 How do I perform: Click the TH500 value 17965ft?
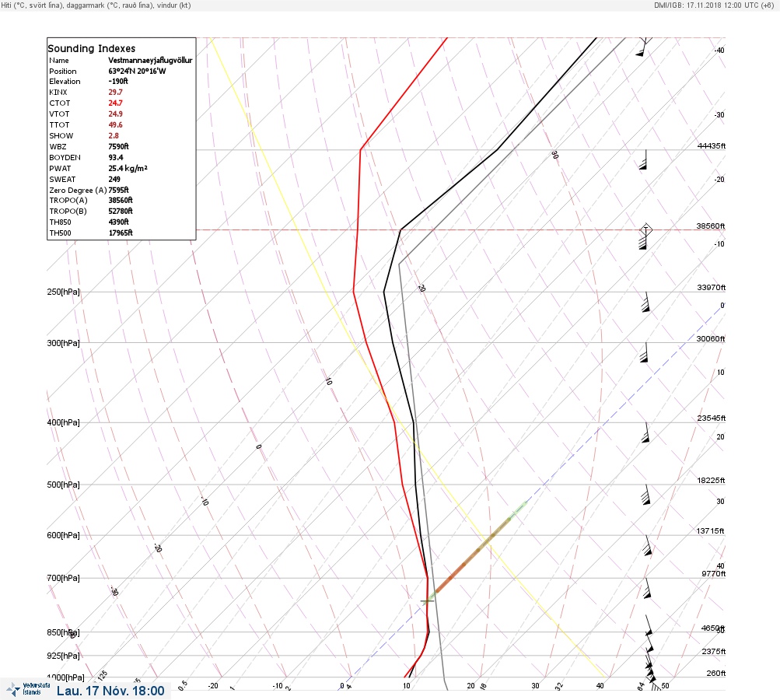pyautogui.click(x=121, y=233)
